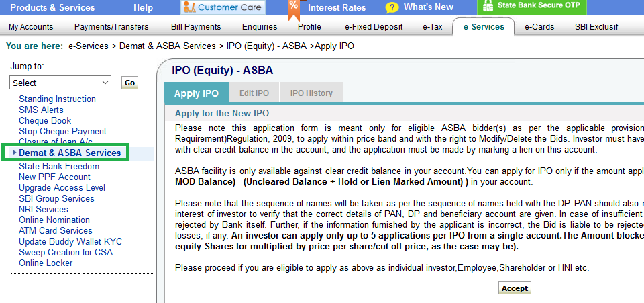The image size is (644, 303).
Task: Select the Apply IPO tab
Action: [x=197, y=93]
